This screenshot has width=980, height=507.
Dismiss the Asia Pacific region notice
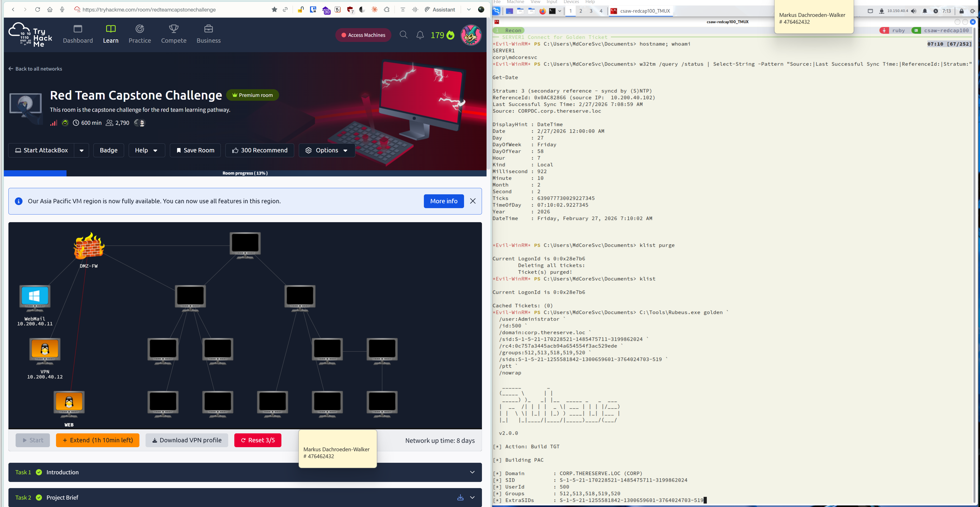(x=473, y=201)
